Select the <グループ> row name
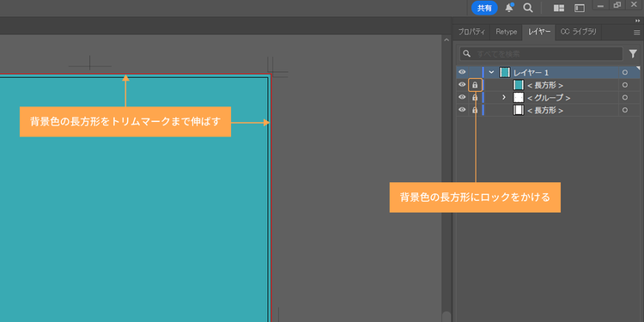The width and height of the screenshot is (644, 322). point(549,98)
